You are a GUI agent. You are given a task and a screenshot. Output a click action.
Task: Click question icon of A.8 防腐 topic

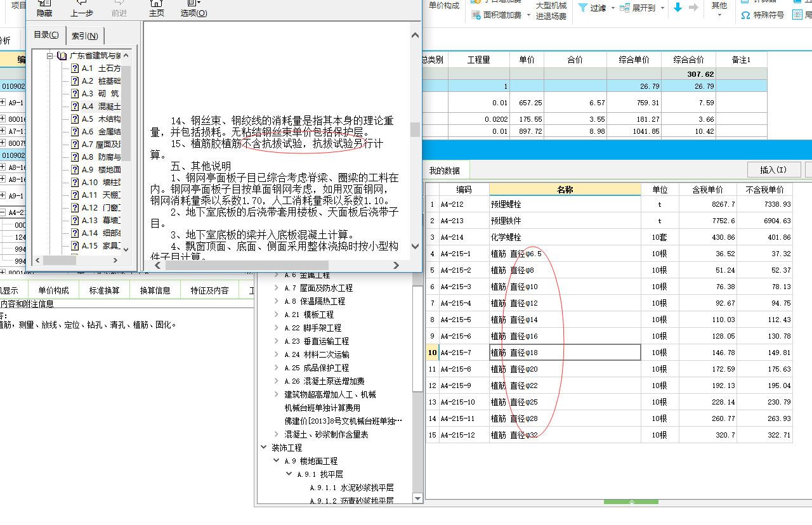click(74, 157)
